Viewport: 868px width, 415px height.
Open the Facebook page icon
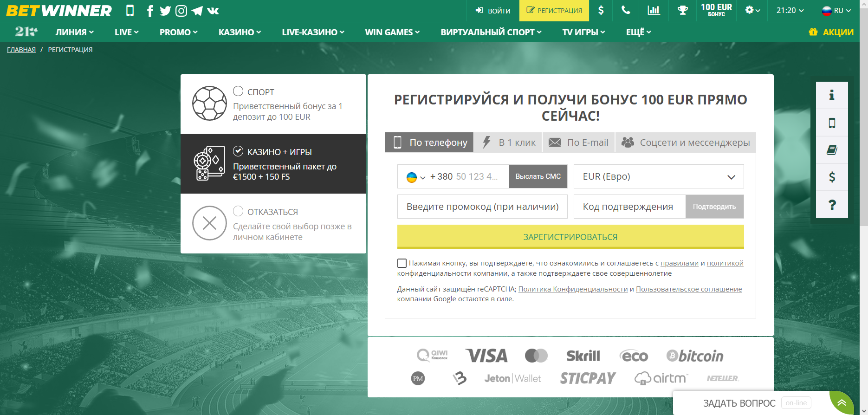tap(150, 11)
